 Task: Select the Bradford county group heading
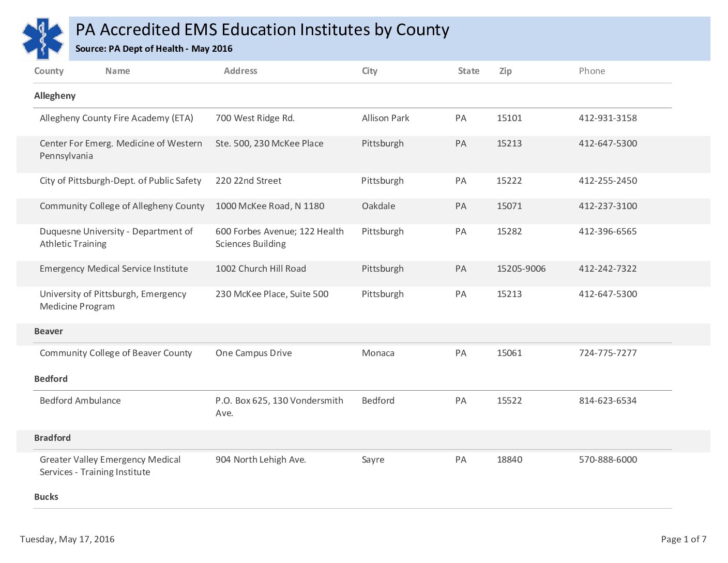pyautogui.click(x=52, y=438)
